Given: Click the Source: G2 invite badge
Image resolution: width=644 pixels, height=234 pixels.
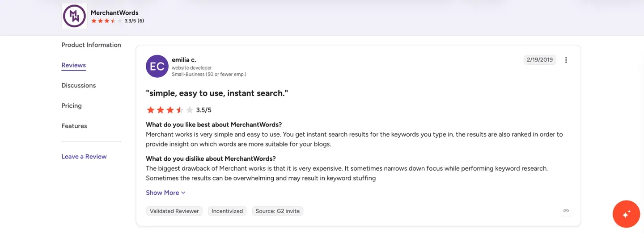Looking at the screenshot, I should [278, 211].
